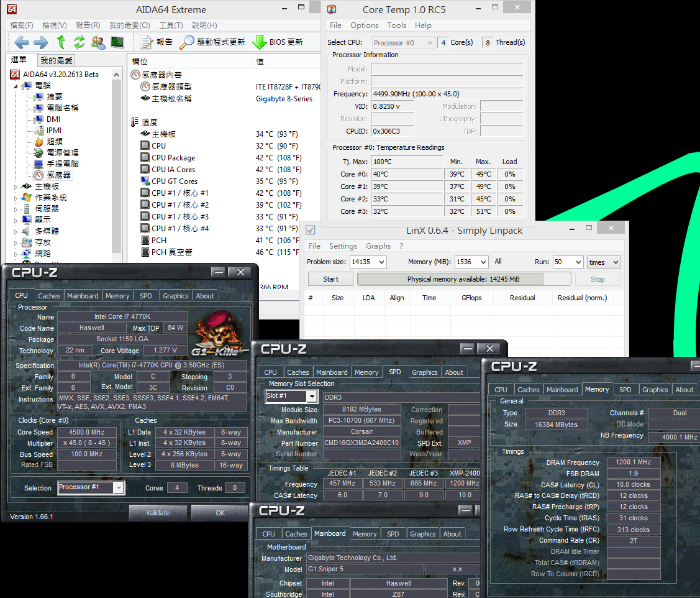Open the report (報告) toolbar button
700x598 pixels.
click(156, 42)
